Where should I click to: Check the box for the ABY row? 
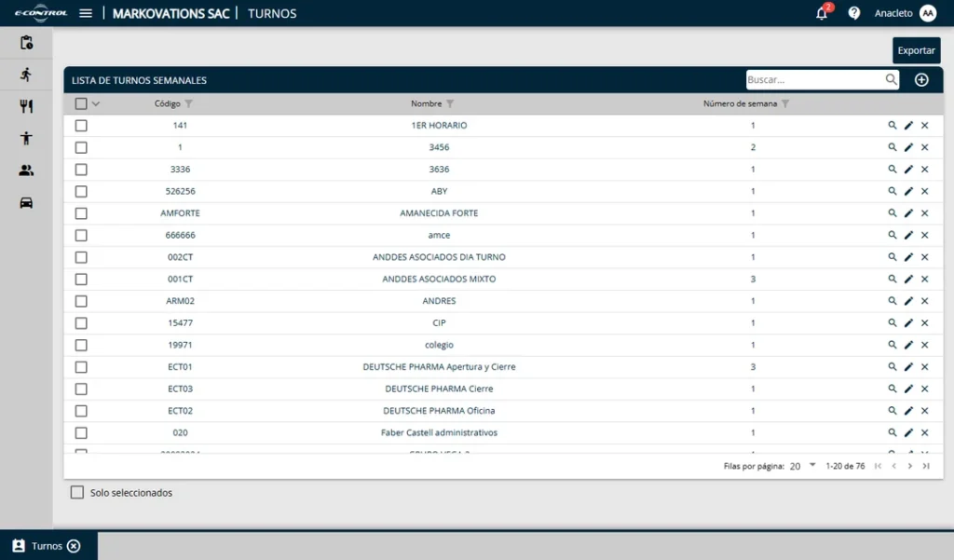[x=81, y=191]
